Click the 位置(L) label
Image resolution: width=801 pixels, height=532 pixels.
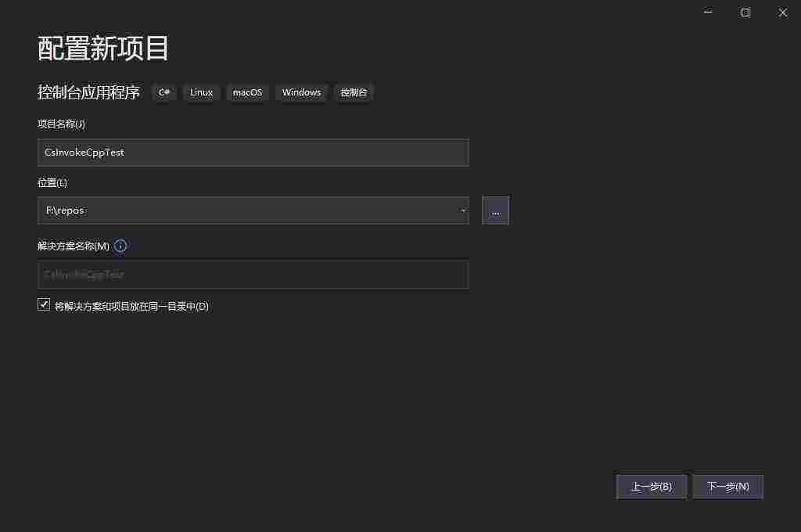(x=52, y=182)
